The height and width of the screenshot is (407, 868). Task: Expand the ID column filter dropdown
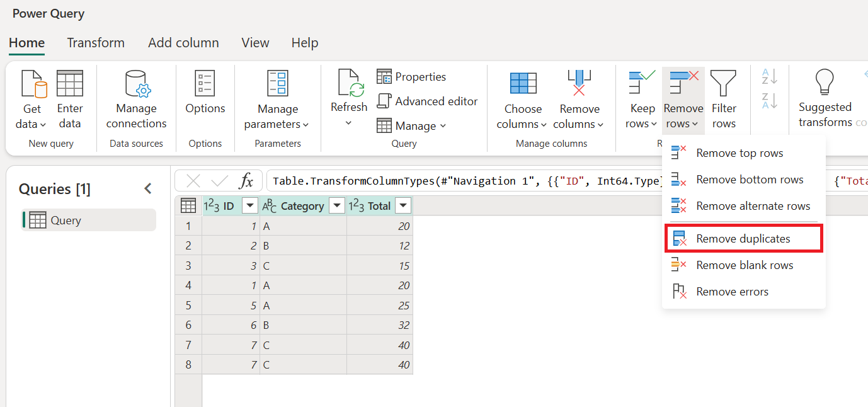coord(250,205)
